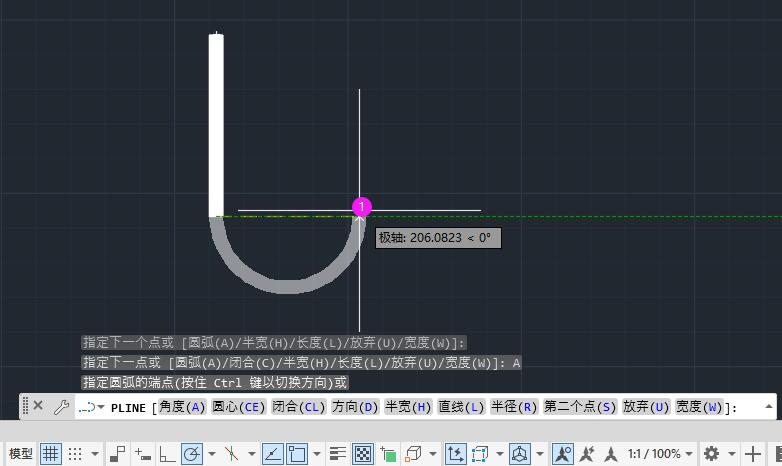Open object snap options dropdown

[x=317, y=454]
